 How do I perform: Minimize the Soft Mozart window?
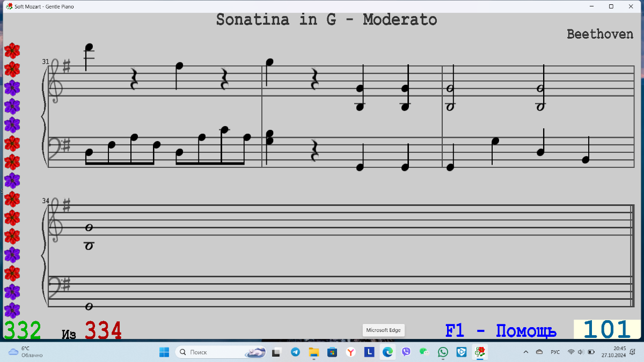point(591,6)
